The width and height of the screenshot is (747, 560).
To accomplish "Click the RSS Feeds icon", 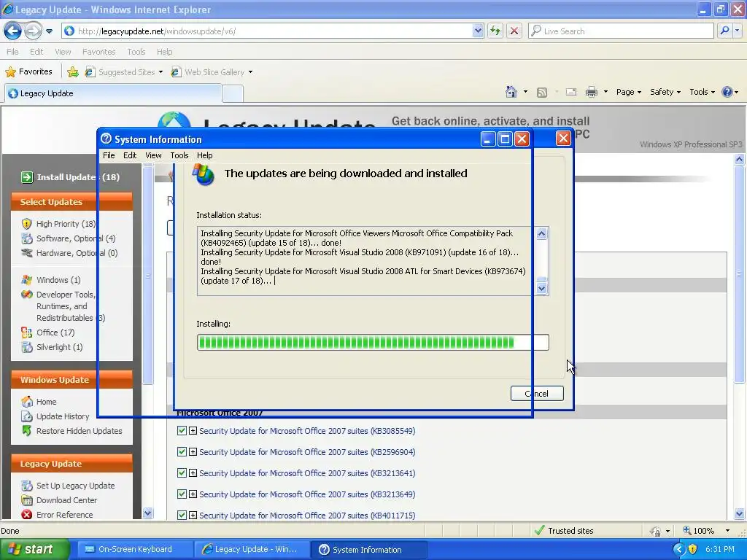I will point(542,92).
